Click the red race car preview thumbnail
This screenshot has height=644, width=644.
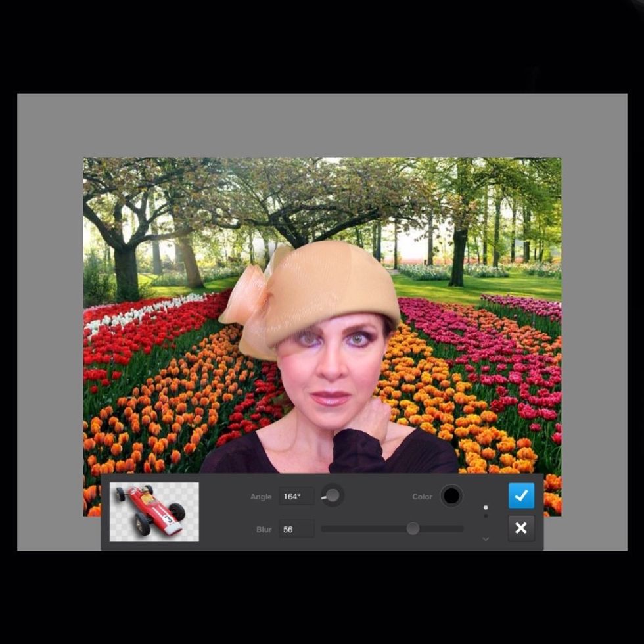154,511
